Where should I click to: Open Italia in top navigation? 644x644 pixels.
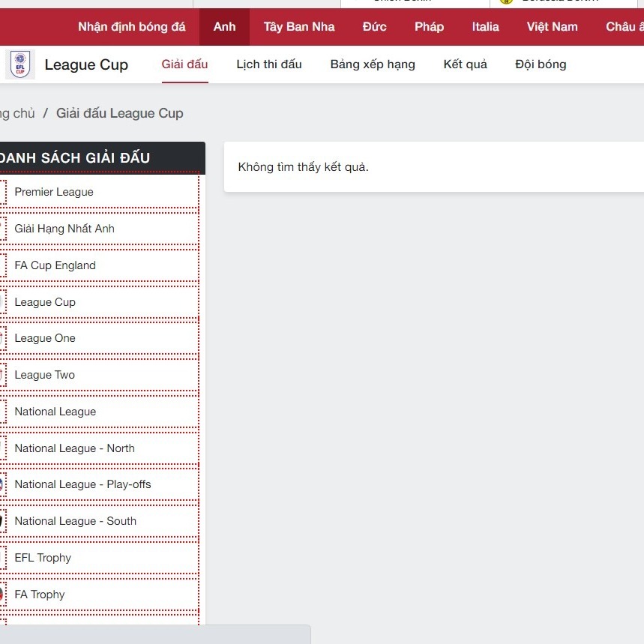(x=486, y=27)
